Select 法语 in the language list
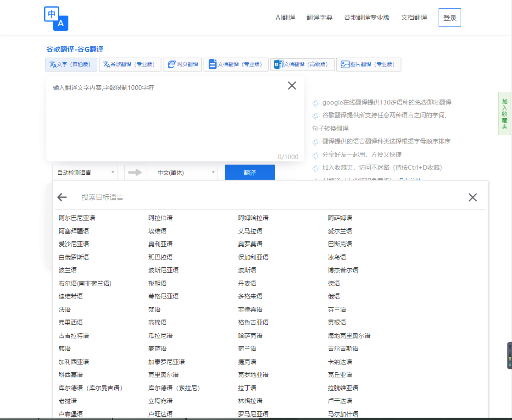This screenshot has height=420, width=512. (65, 309)
